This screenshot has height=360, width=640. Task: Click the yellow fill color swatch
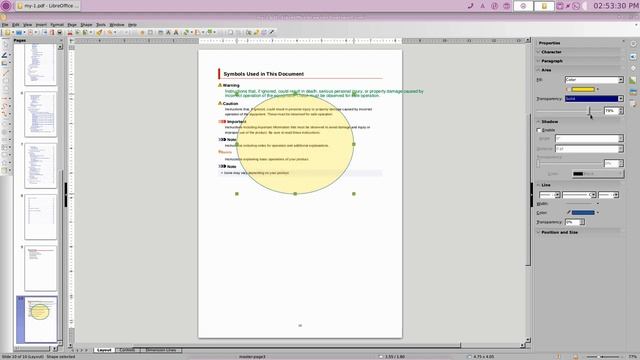[583, 89]
